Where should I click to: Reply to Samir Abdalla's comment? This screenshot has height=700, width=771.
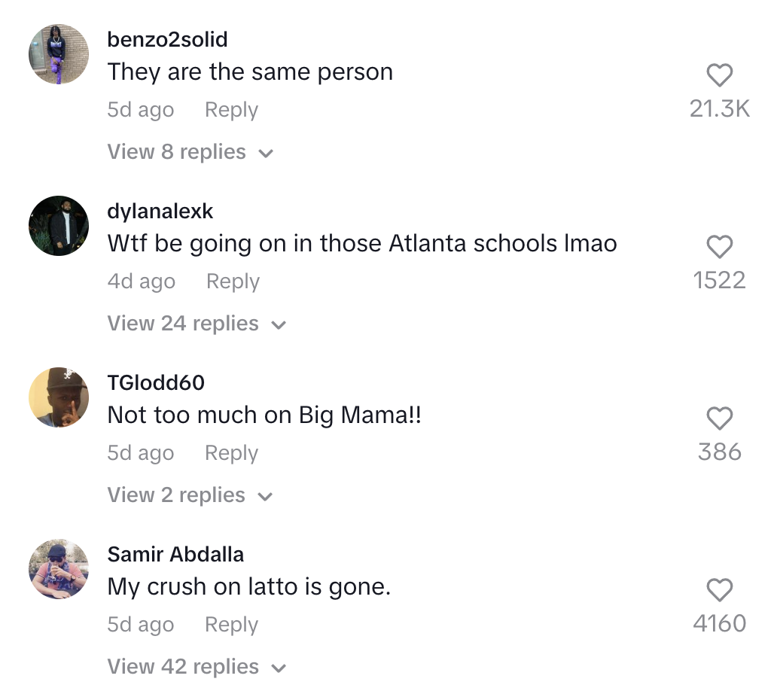pos(231,624)
